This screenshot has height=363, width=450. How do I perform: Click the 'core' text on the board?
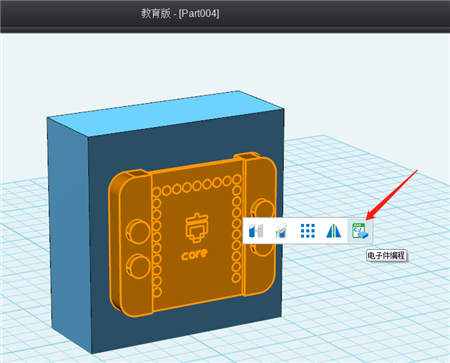pyautogui.click(x=194, y=255)
